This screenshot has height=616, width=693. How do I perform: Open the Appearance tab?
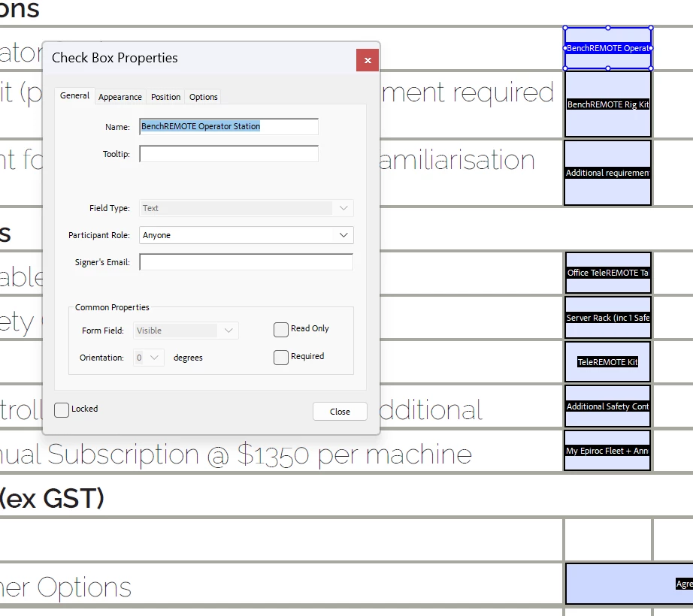point(120,97)
